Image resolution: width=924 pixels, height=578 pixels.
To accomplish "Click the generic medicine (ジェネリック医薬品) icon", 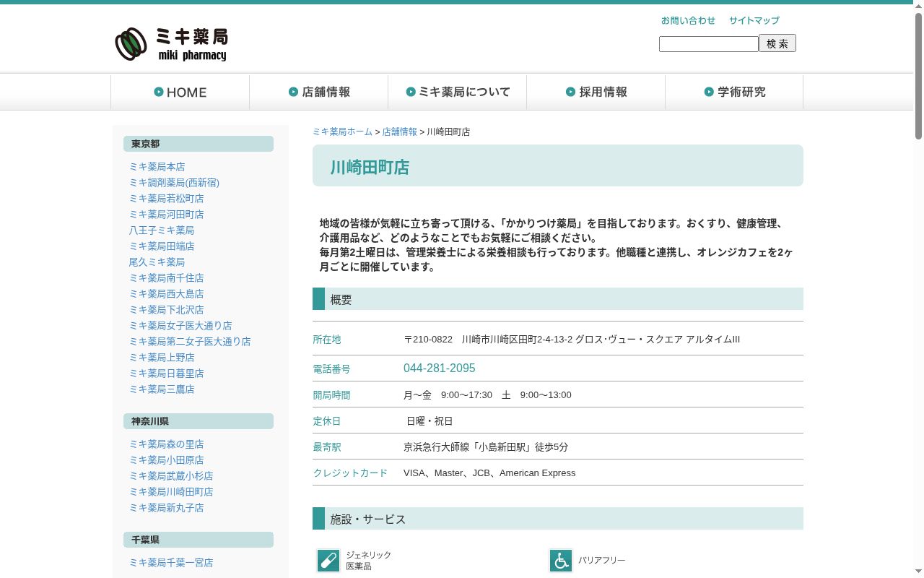I will 328,561.
